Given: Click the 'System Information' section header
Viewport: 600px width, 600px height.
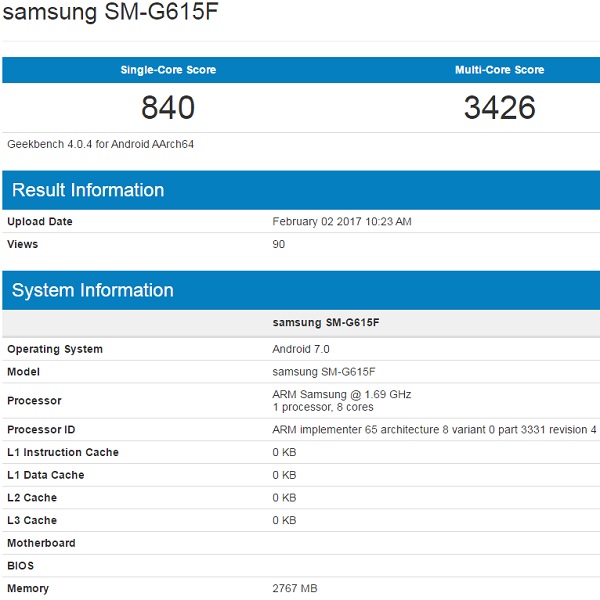Looking at the screenshot, I should [93, 290].
